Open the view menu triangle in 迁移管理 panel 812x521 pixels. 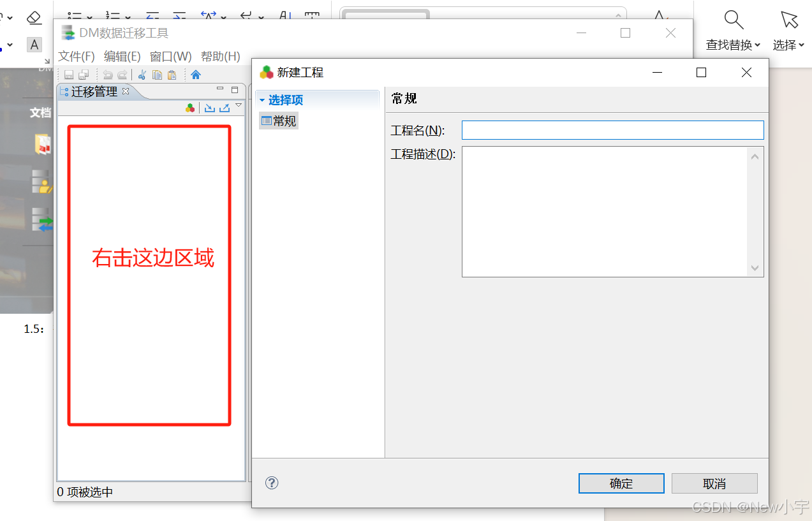239,106
